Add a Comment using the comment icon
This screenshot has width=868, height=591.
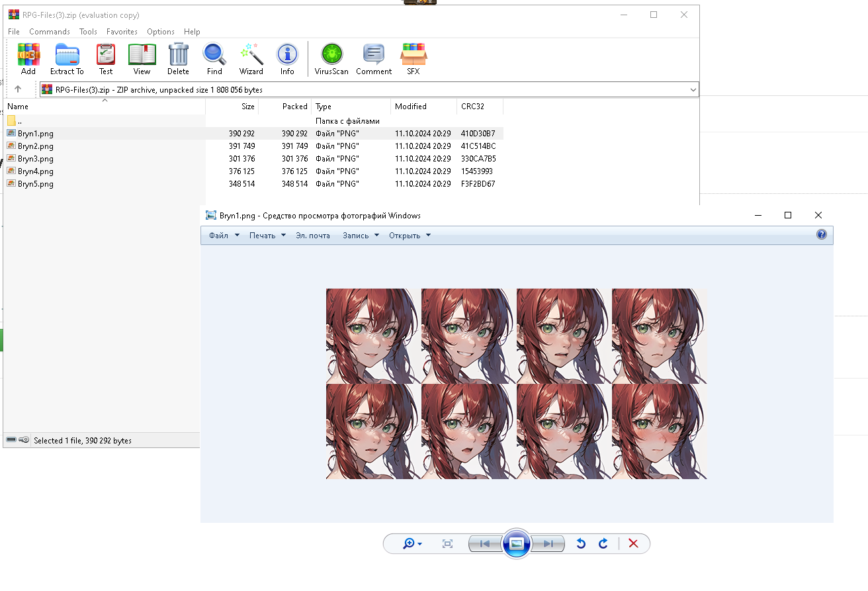point(373,58)
